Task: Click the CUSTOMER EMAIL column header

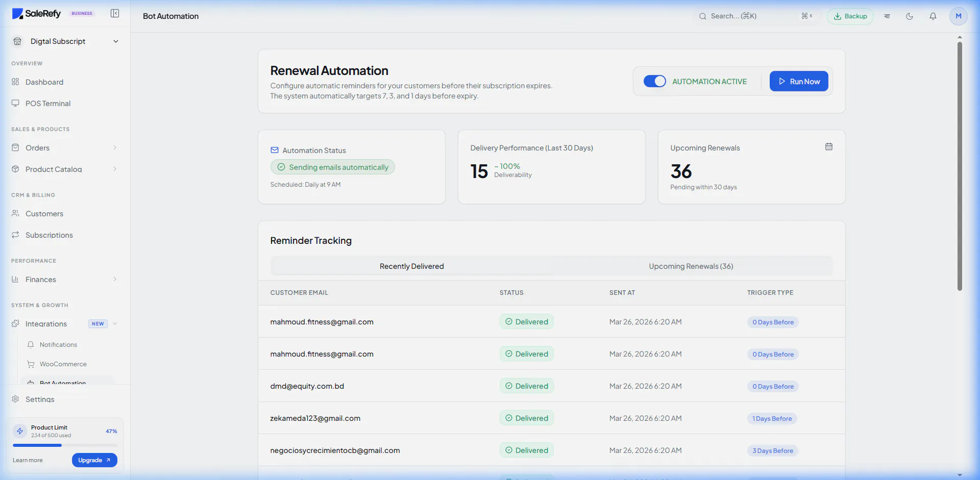Action: click(x=299, y=293)
